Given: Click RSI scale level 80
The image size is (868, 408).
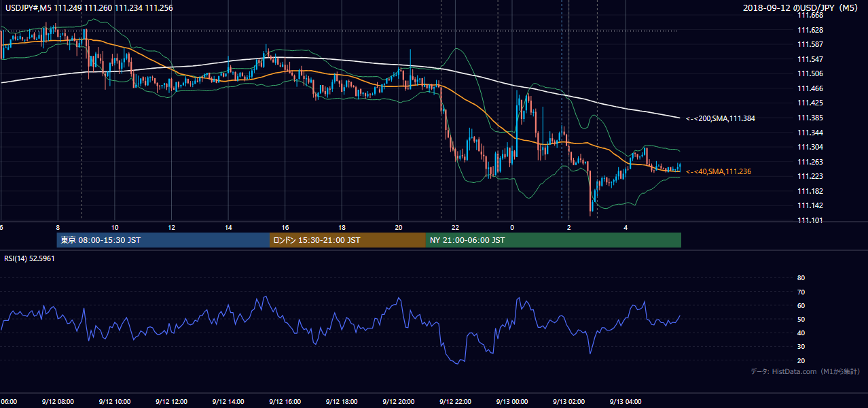Looking at the screenshot, I should click(x=801, y=278).
